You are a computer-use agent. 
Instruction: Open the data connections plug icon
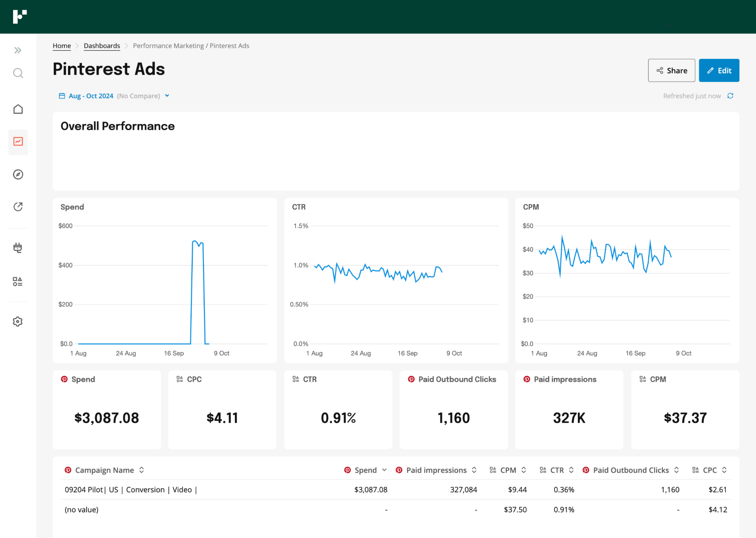pos(18,248)
